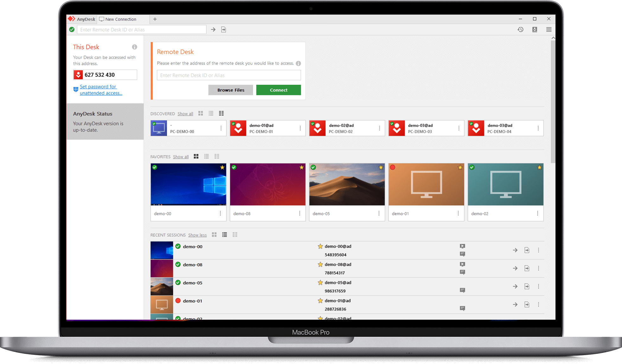Expand Show all link in Discovered section

(185, 113)
